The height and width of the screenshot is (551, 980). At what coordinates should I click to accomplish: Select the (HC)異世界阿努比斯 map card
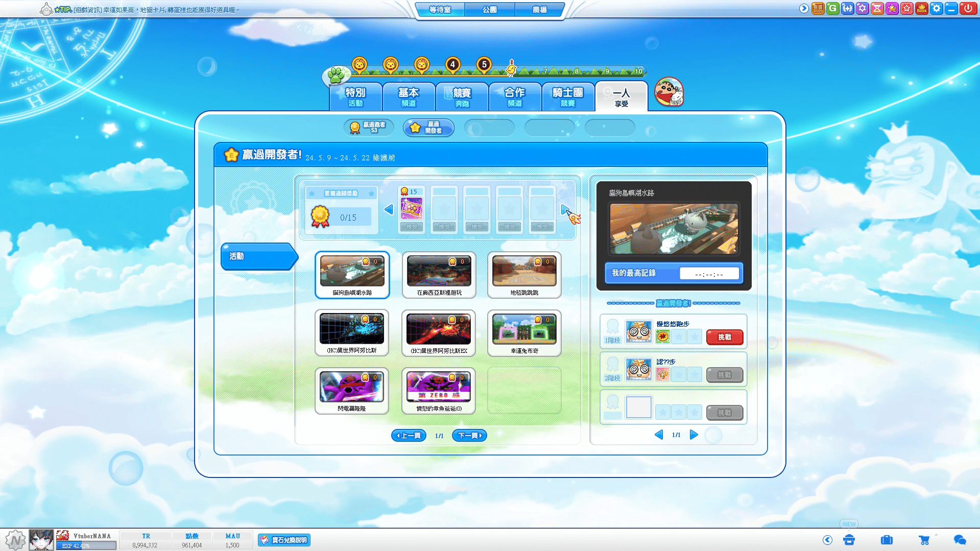[x=352, y=333]
